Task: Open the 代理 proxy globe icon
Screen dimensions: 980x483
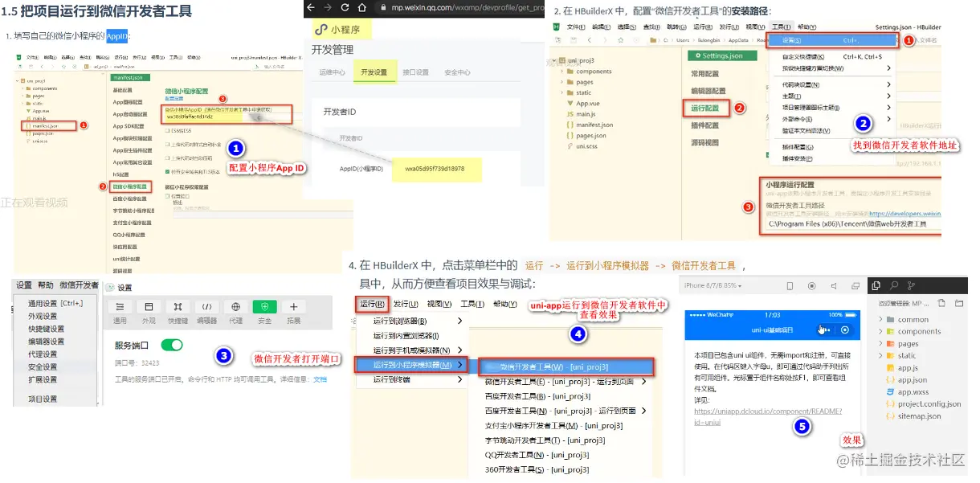Action: point(235,307)
